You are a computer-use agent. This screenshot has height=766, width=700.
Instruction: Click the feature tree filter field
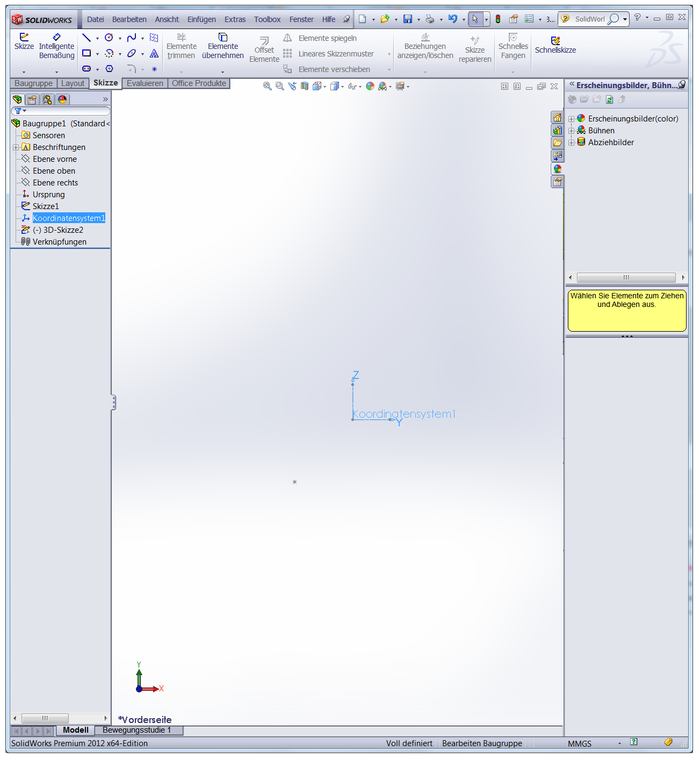coord(61,111)
